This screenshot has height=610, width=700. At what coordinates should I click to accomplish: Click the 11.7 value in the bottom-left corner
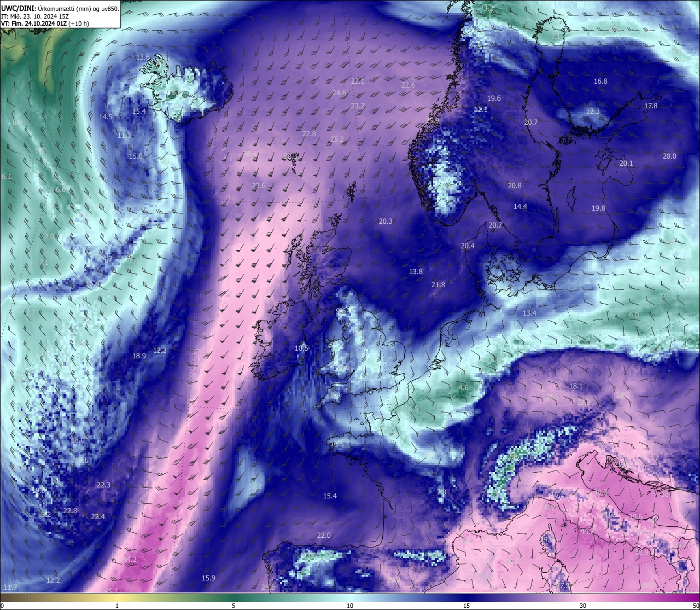coord(10,587)
